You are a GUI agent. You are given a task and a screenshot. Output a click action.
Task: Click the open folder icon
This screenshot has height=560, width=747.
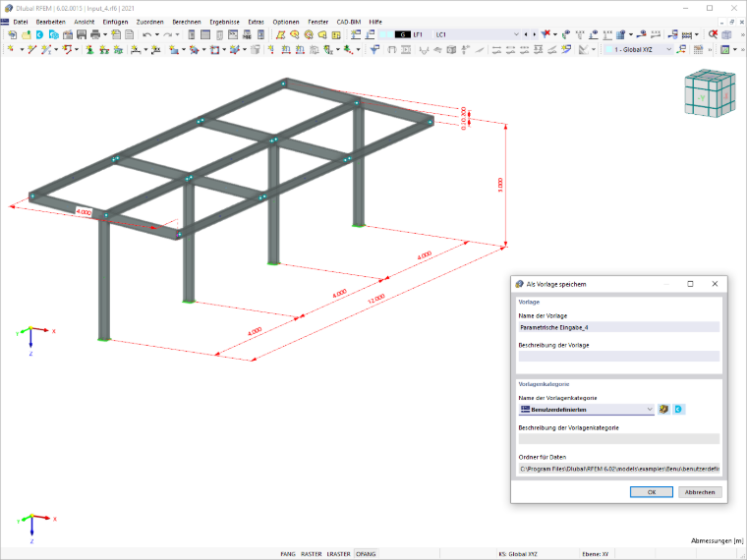click(27, 34)
